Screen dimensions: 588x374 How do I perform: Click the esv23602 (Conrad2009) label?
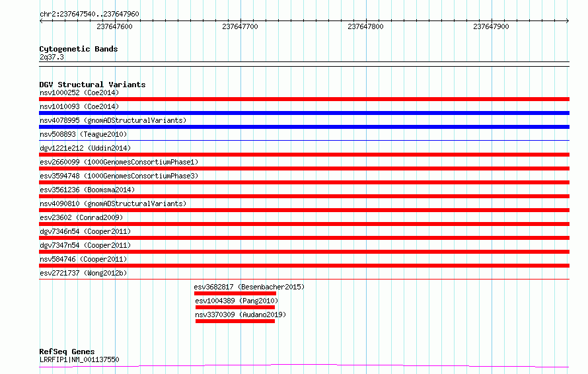pyautogui.click(x=81, y=217)
